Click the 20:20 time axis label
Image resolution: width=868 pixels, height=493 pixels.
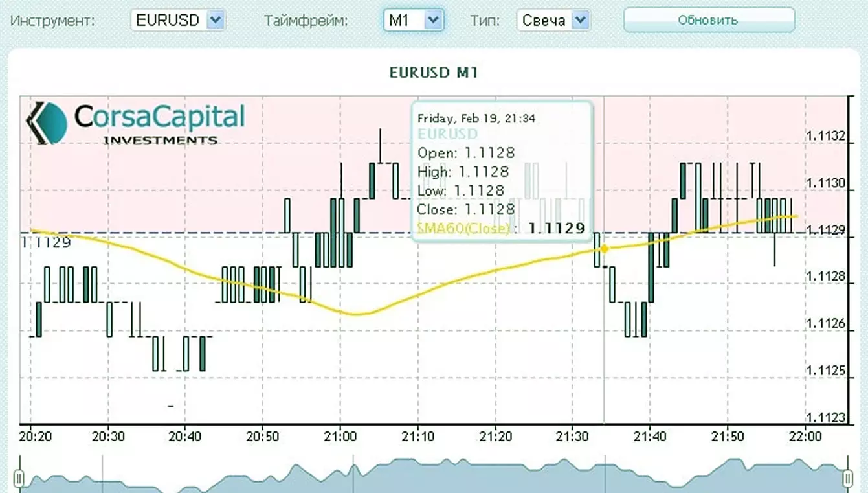[36, 437]
